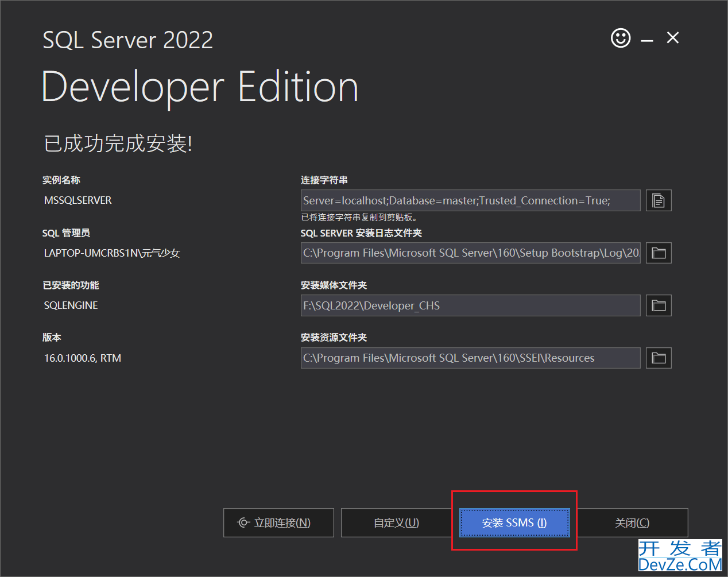Viewport: 728px width, 577px height.
Task: Click the 版本 label
Action: tap(52, 338)
